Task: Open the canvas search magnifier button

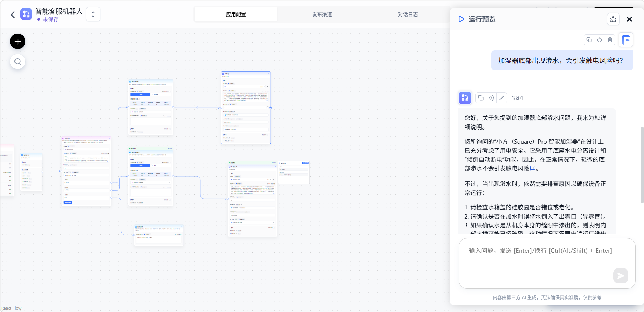Action: click(18, 62)
